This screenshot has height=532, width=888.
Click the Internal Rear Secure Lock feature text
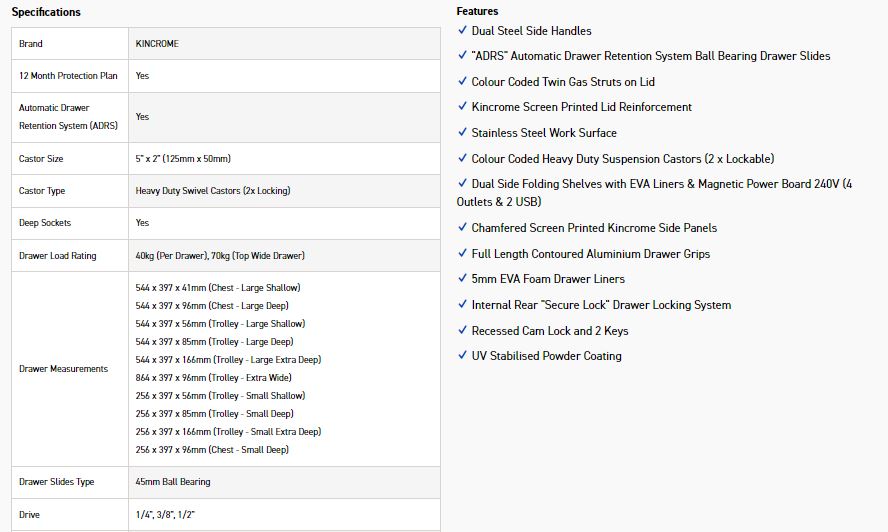(601, 305)
